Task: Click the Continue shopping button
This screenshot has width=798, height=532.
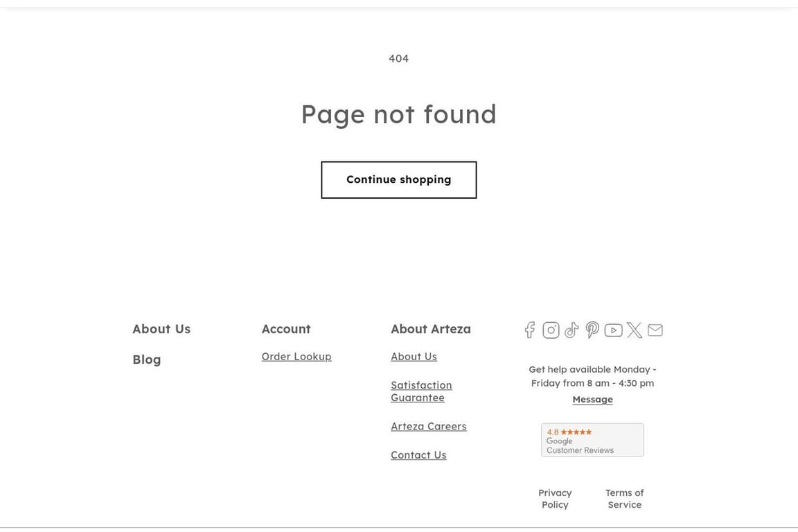Action: coord(398,179)
